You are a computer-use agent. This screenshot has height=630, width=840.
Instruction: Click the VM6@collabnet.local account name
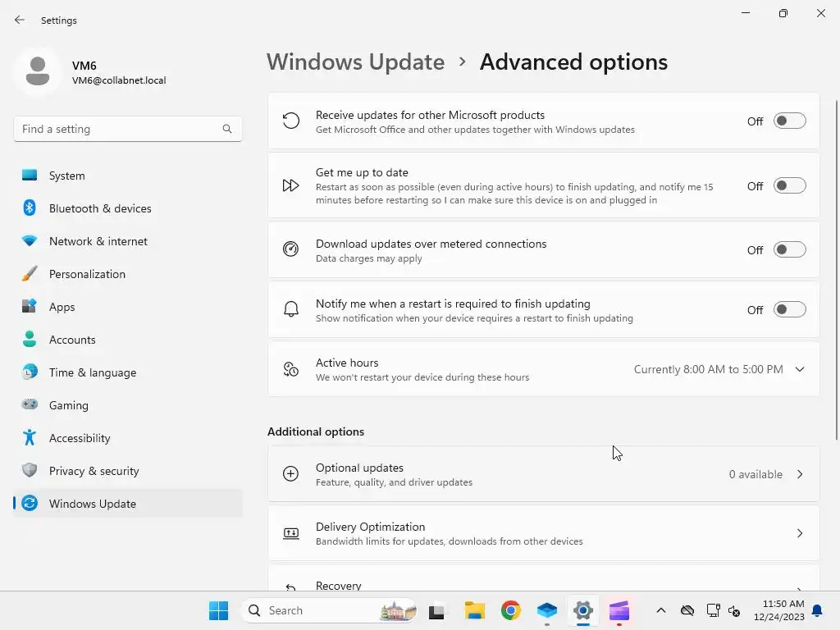[119, 80]
